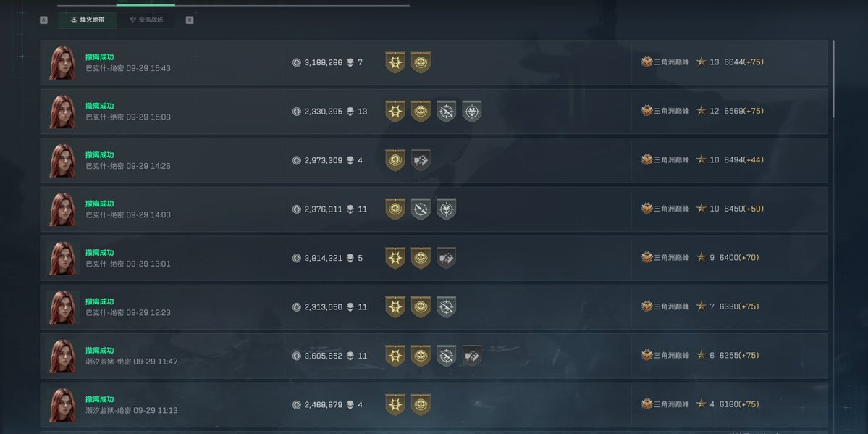This screenshot has width=868, height=434.
Task: Click the gold star icon in the 14:00 match
Action: pyautogui.click(x=701, y=209)
